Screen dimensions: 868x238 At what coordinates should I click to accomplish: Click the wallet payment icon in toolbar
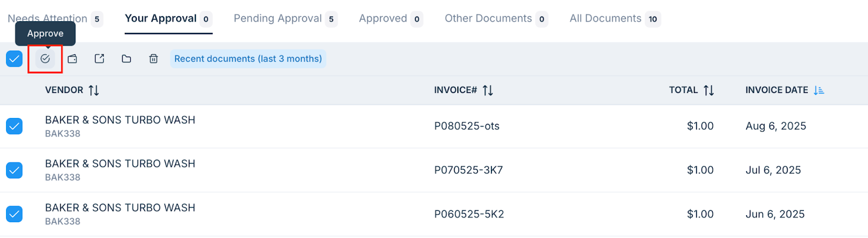pos(72,59)
